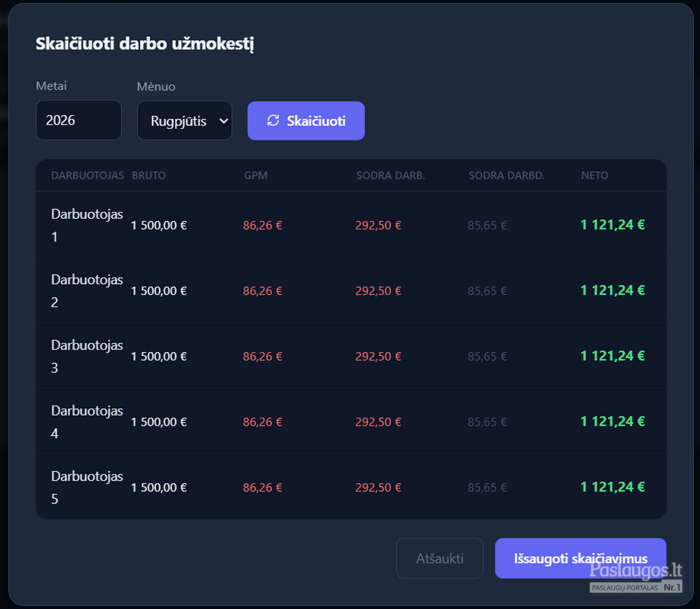Click the chevron arrow of the month selector
The image size is (700, 609).
[224, 120]
